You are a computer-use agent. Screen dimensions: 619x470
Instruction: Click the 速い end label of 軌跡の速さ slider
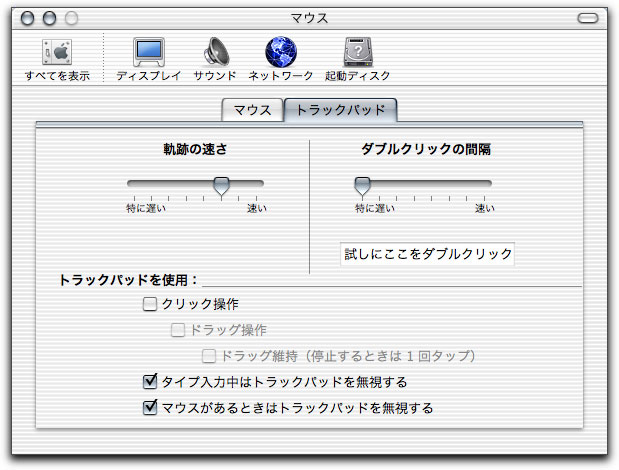coord(257,208)
